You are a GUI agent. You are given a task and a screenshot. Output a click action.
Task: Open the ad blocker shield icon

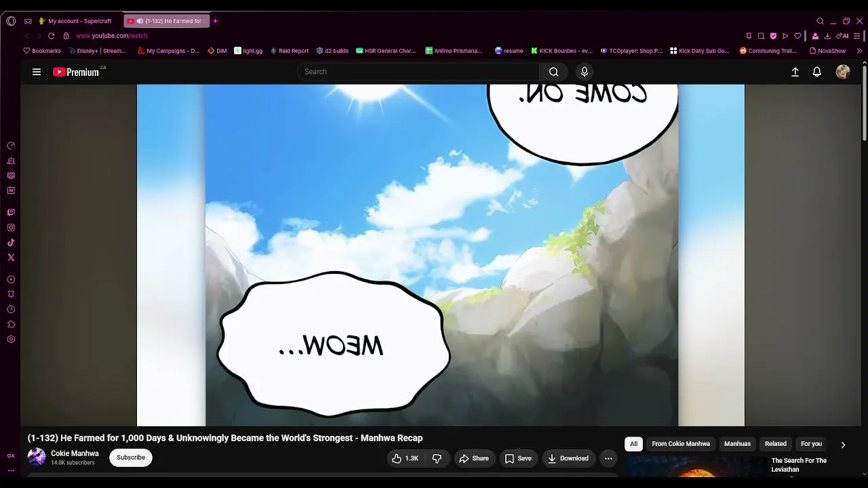pos(773,36)
